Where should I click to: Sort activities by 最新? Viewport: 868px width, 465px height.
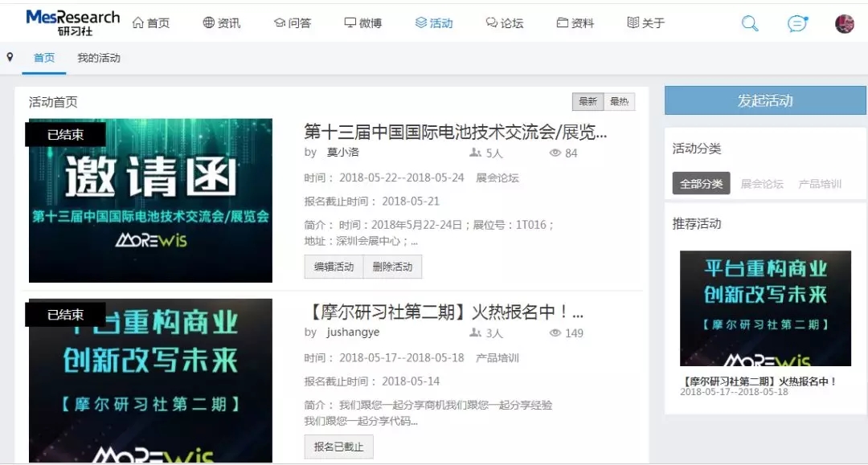[x=588, y=101]
